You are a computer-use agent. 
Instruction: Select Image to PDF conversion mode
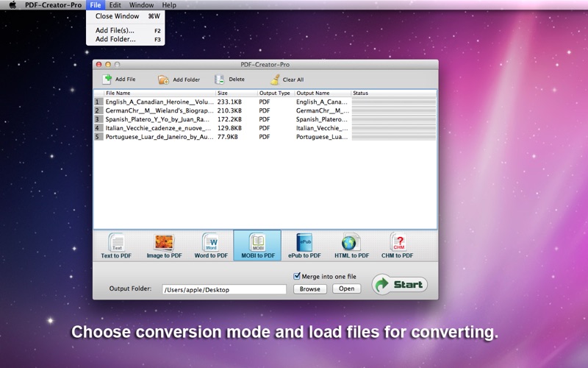164,246
